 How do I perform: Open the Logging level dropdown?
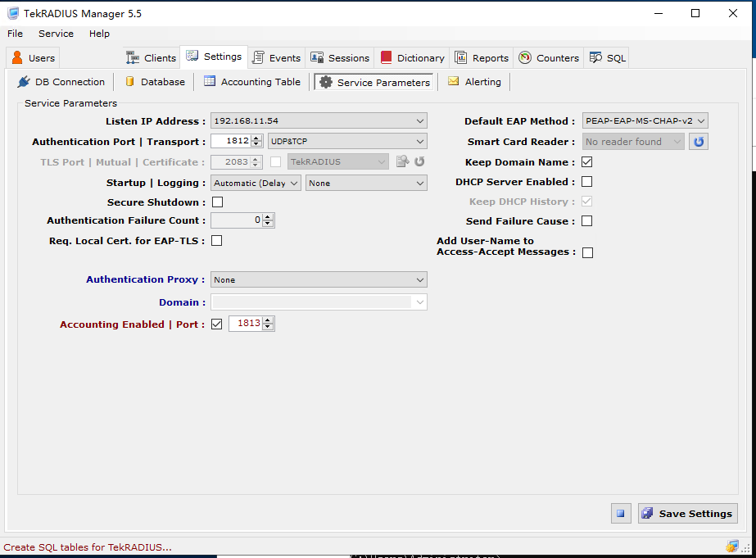[x=420, y=184]
